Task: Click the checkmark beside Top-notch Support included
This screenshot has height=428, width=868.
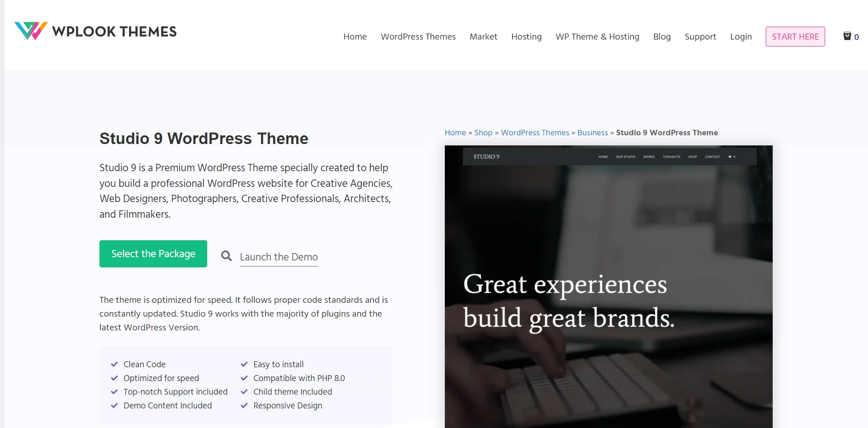Action: tap(115, 392)
